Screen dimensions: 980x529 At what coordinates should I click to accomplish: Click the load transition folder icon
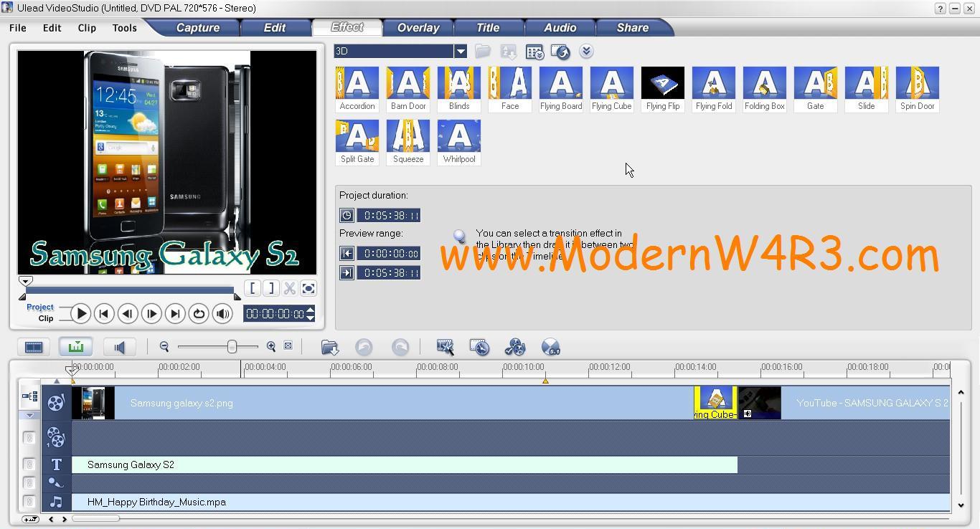(483, 52)
